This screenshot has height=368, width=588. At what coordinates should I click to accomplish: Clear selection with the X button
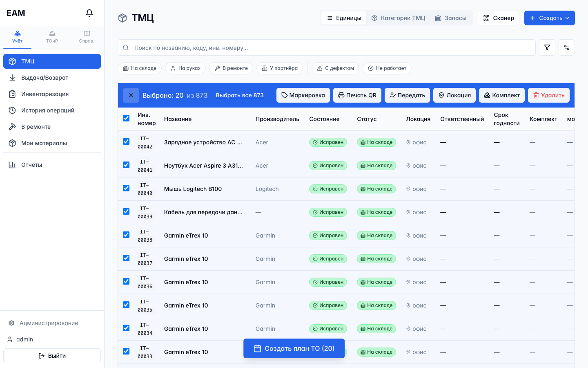pyautogui.click(x=131, y=95)
